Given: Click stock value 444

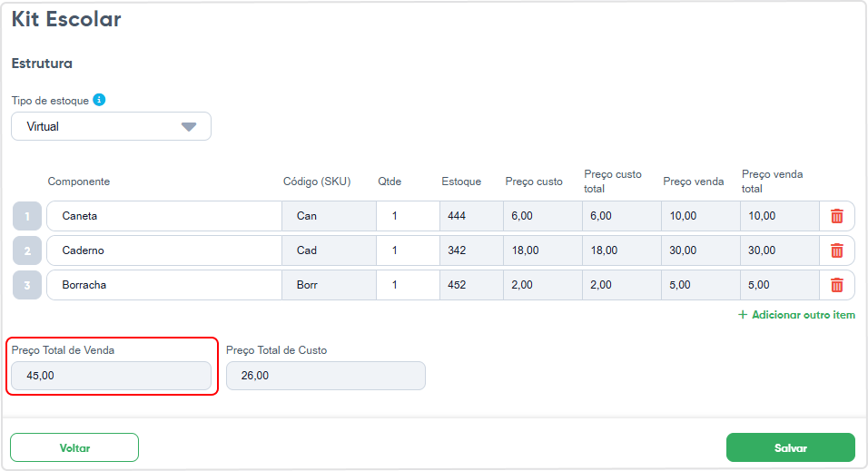Looking at the screenshot, I should point(471,216).
